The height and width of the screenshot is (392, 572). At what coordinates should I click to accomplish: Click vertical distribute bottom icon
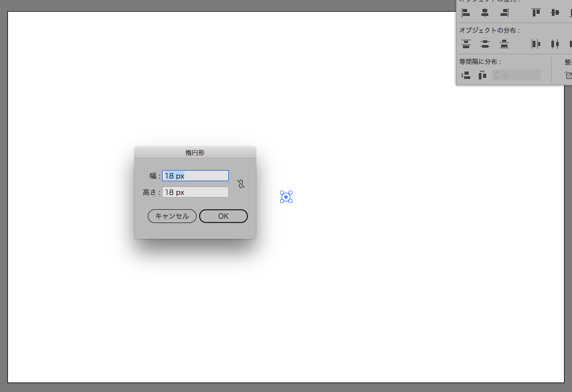tap(504, 44)
